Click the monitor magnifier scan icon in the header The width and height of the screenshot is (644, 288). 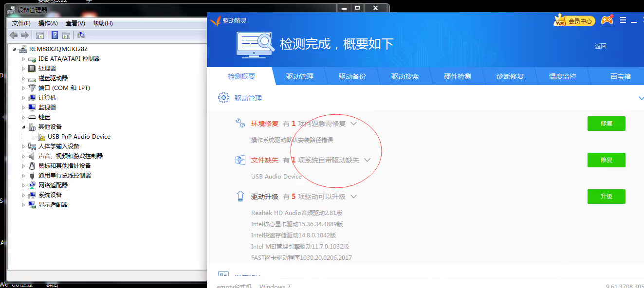[256, 44]
